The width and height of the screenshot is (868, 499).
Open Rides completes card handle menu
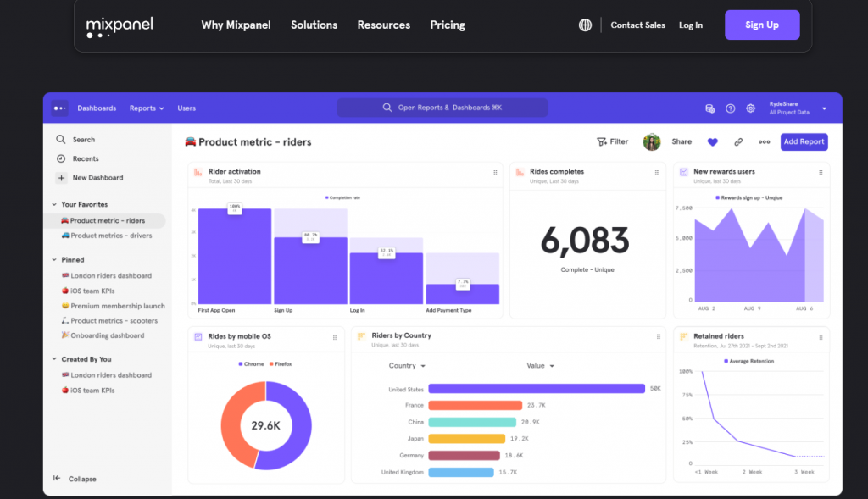657,173
